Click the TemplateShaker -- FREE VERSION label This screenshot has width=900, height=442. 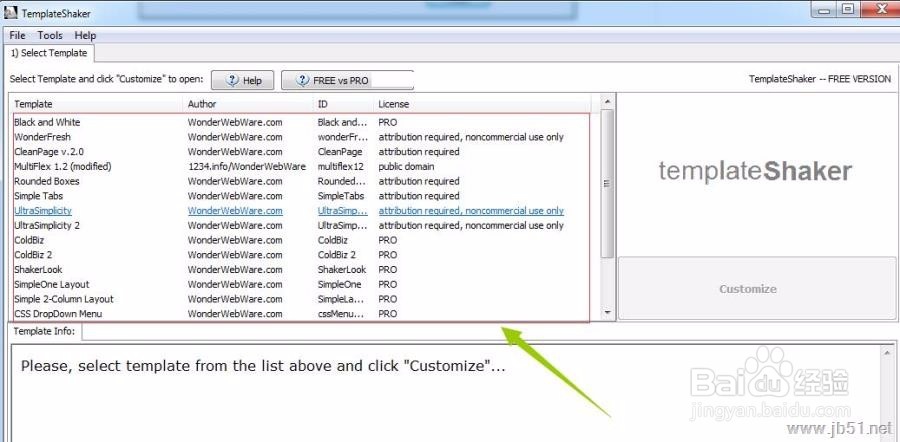tap(820, 79)
